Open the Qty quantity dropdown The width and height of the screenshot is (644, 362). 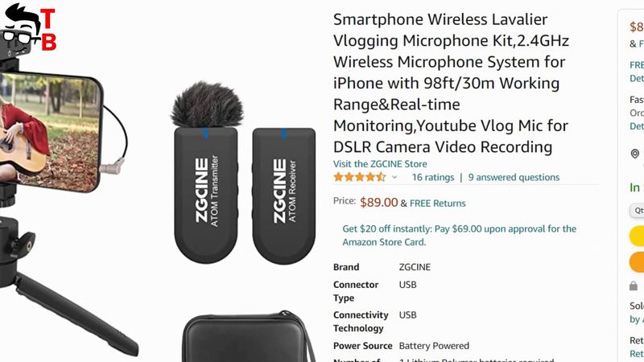point(637,210)
